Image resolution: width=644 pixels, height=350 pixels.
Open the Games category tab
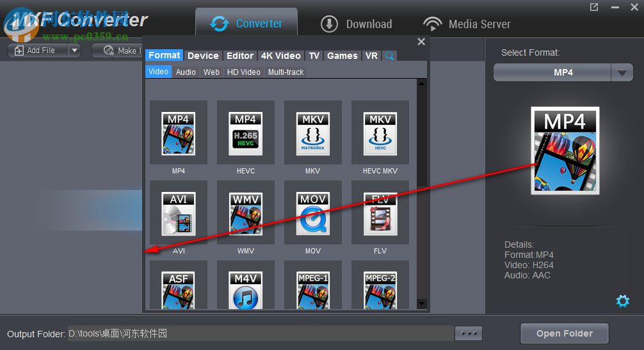[x=342, y=56]
